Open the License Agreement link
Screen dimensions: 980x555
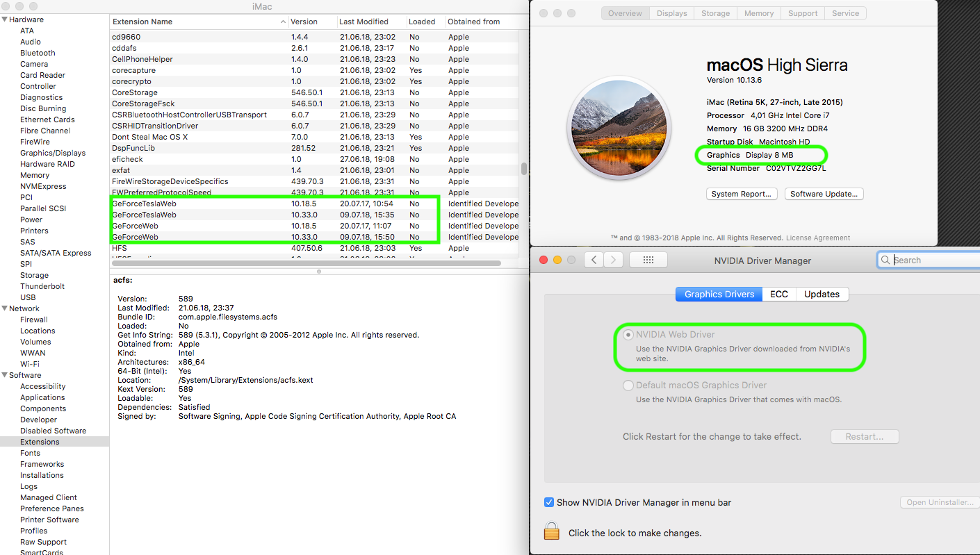pyautogui.click(x=818, y=238)
